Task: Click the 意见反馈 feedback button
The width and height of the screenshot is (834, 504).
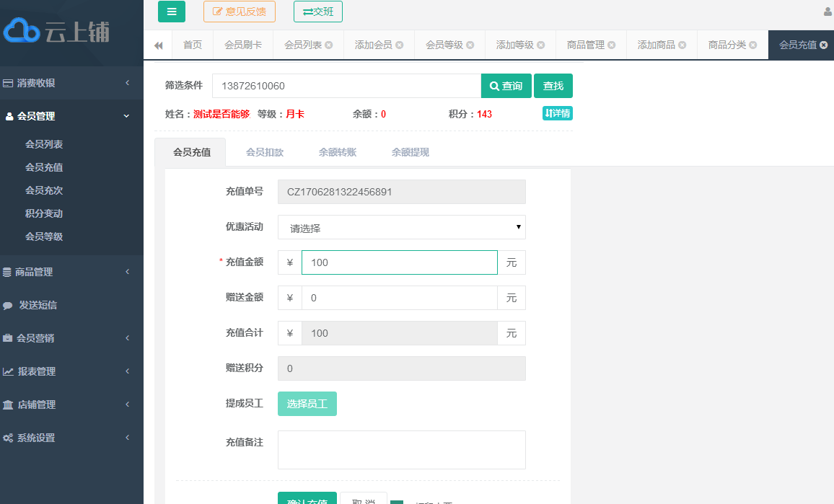Action: tap(239, 12)
